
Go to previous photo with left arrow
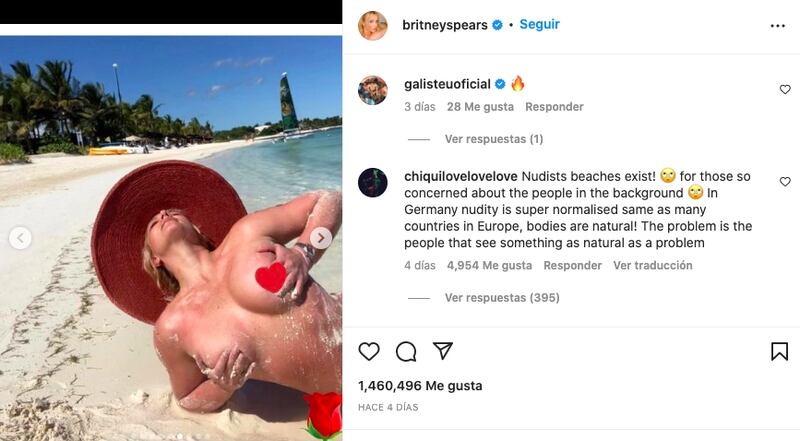coord(20,238)
